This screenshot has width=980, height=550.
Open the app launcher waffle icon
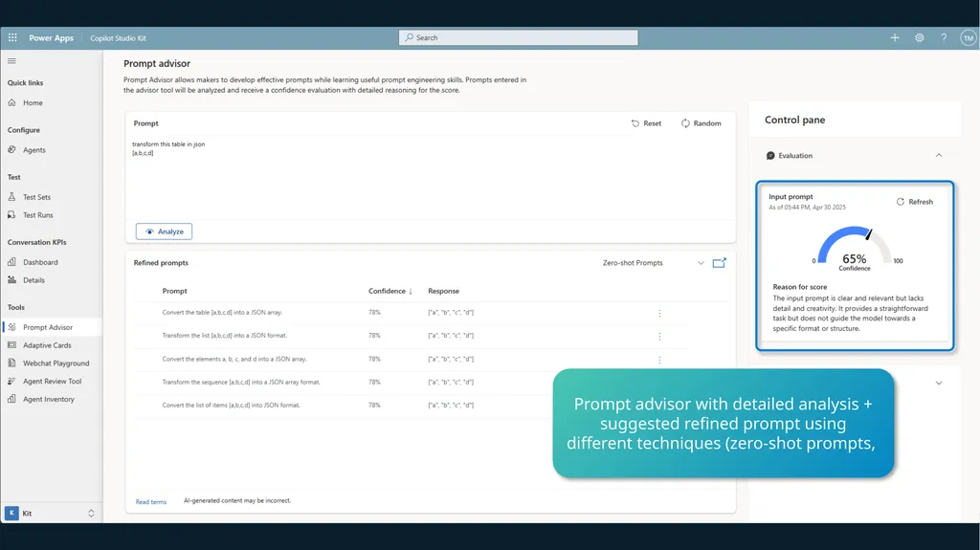pyautogui.click(x=12, y=37)
